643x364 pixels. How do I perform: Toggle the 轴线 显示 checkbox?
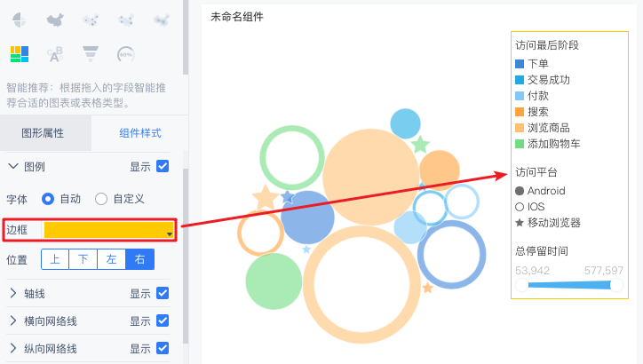pyautogui.click(x=163, y=294)
